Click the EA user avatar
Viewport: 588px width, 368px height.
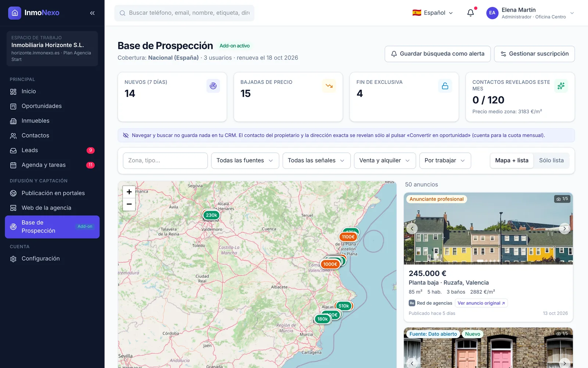492,13
